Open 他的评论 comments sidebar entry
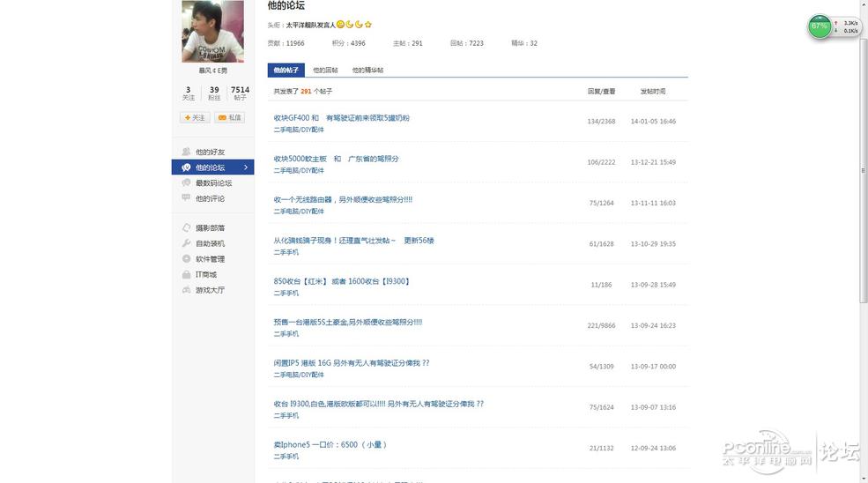 pyautogui.click(x=204, y=198)
